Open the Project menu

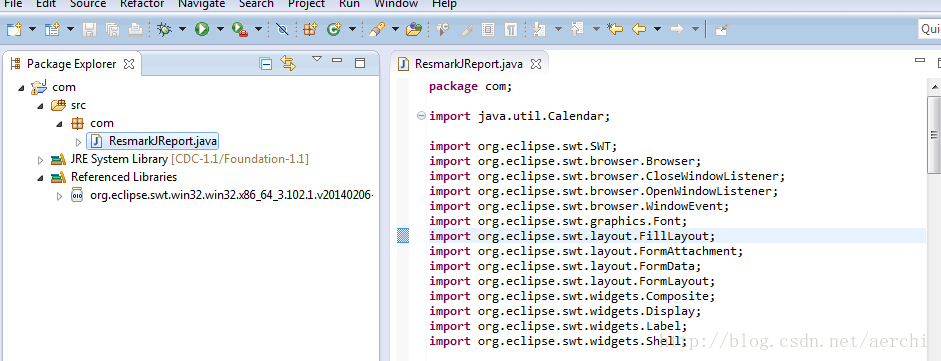(x=307, y=4)
